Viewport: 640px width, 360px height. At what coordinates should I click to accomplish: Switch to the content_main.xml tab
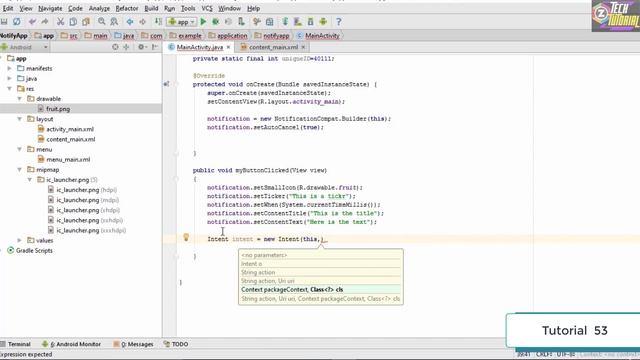(x=273, y=47)
